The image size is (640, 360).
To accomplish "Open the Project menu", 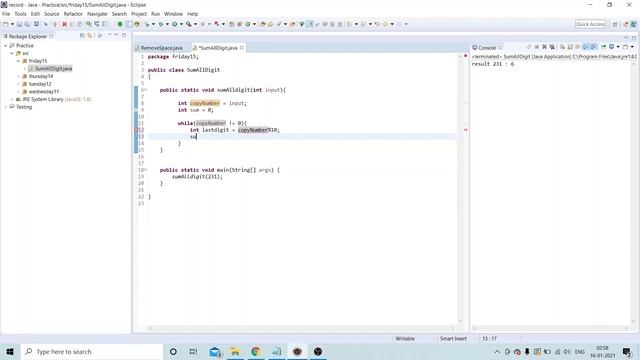I will (139, 14).
